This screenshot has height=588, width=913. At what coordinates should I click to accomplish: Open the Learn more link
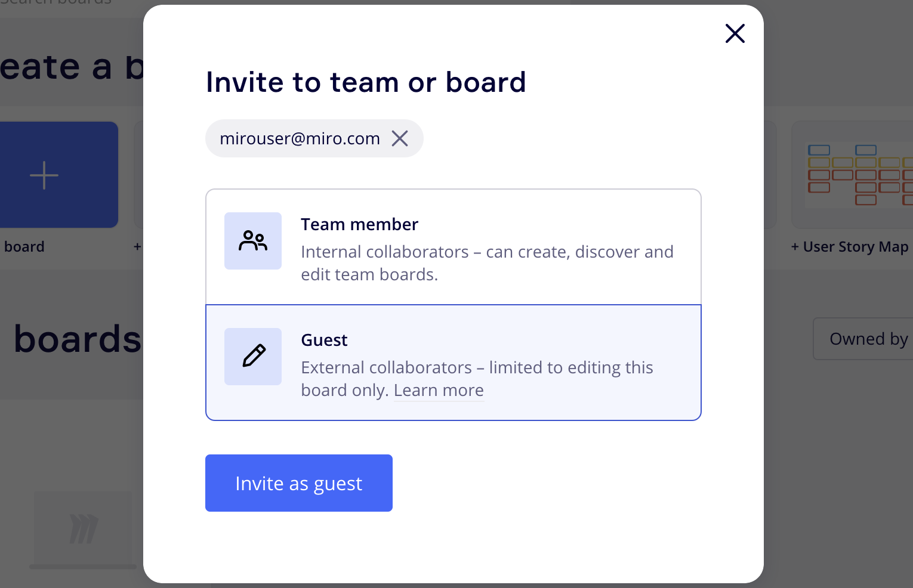coord(439,391)
